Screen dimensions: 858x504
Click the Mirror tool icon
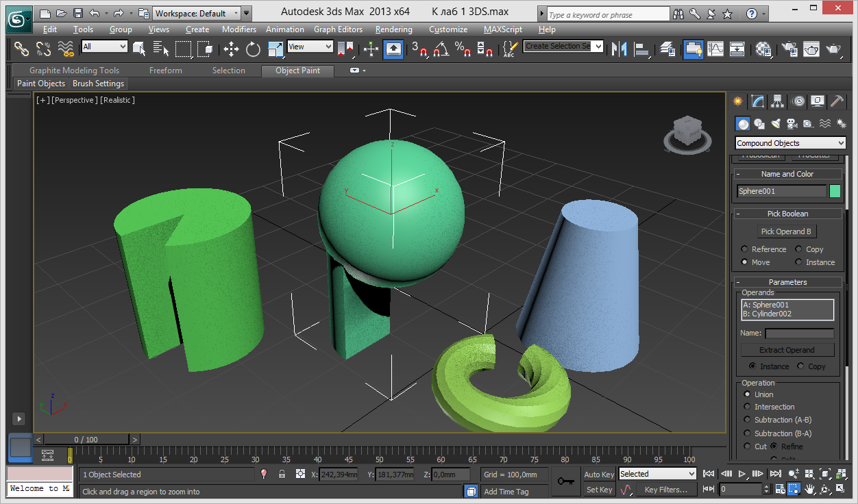coord(620,49)
